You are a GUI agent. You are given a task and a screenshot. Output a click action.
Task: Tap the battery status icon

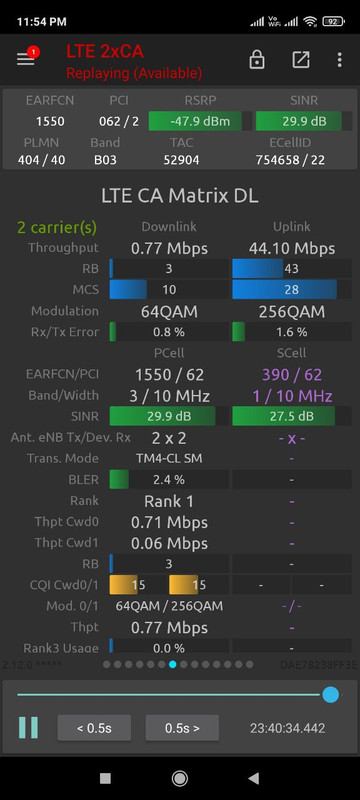[333, 21]
